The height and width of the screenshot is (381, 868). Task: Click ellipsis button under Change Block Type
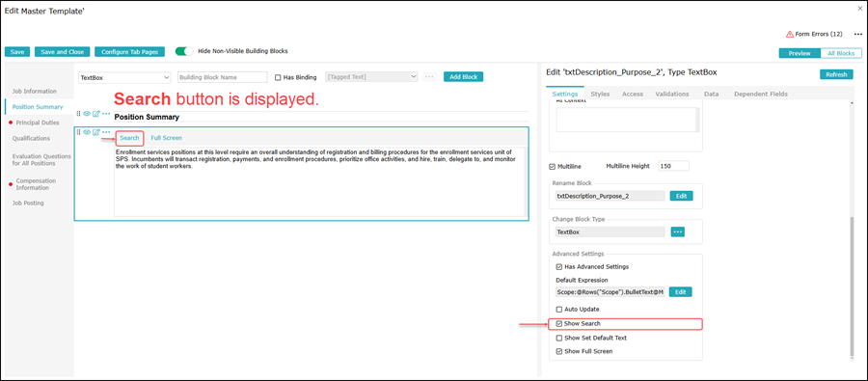[678, 232]
